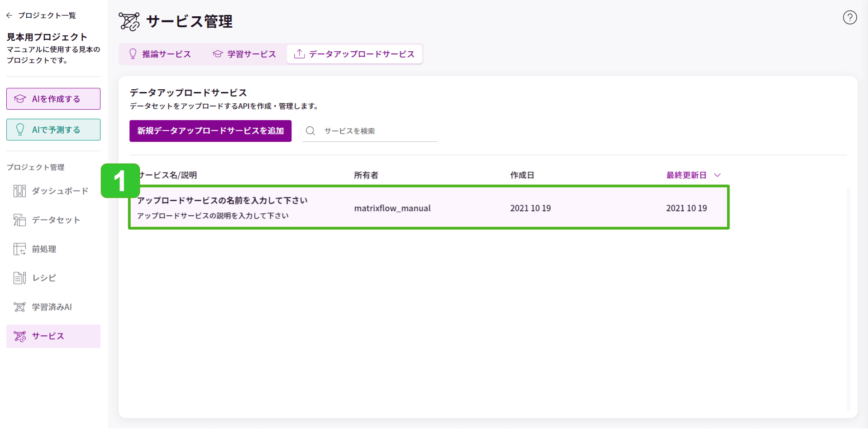Click the graduation cap icon on 学習サービス tab
The width and height of the screenshot is (868, 429).
218,54
